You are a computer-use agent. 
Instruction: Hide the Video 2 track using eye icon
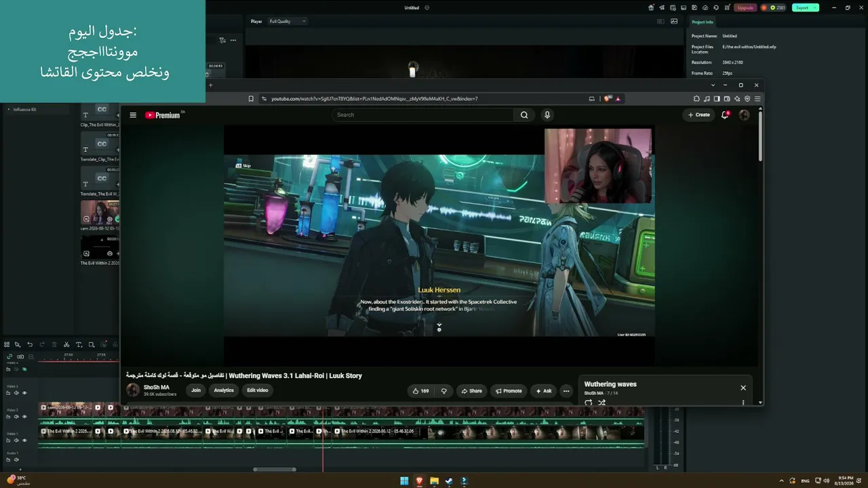pyautogui.click(x=24, y=417)
